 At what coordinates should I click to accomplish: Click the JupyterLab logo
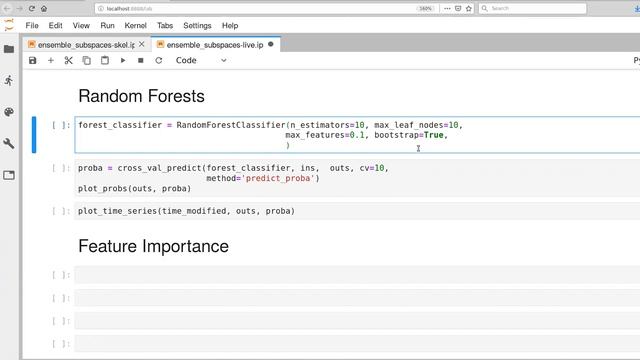[x=9, y=25]
